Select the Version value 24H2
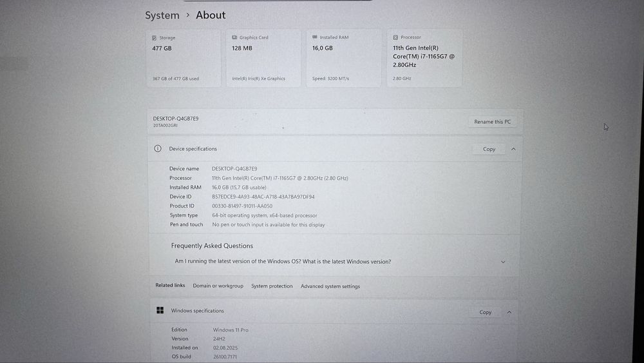The height and width of the screenshot is (363, 644). point(219,338)
